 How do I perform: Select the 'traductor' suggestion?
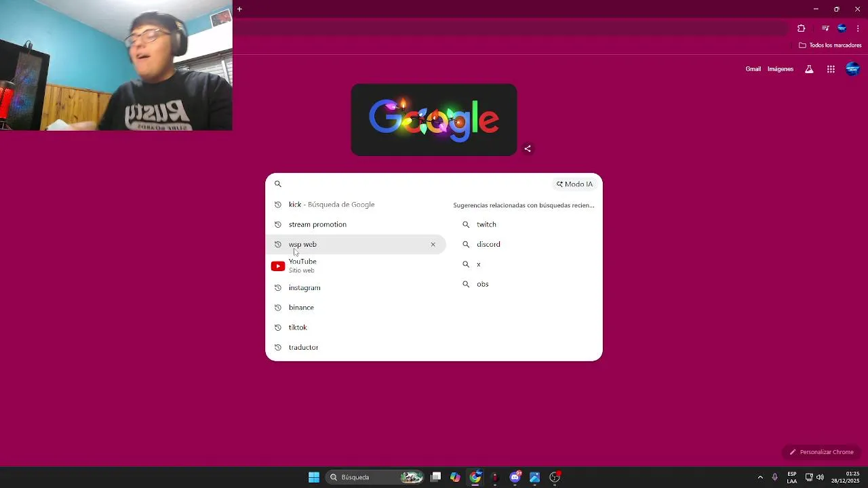point(356,347)
